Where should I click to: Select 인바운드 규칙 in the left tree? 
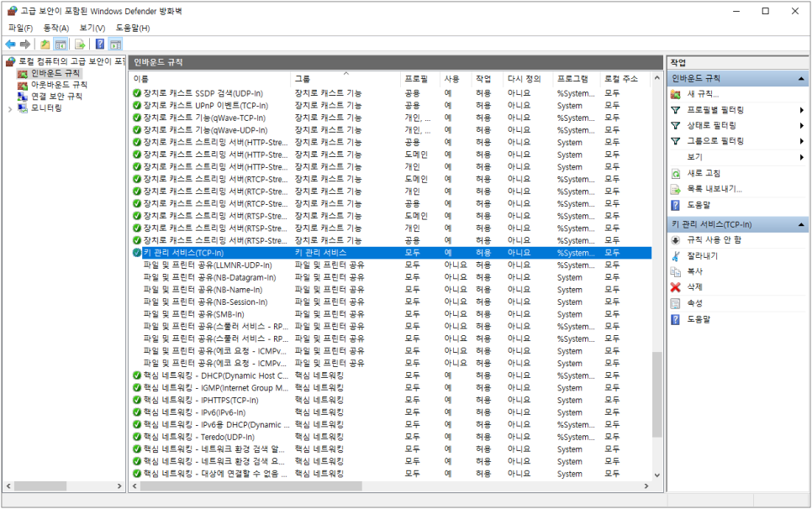pos(55,73)
